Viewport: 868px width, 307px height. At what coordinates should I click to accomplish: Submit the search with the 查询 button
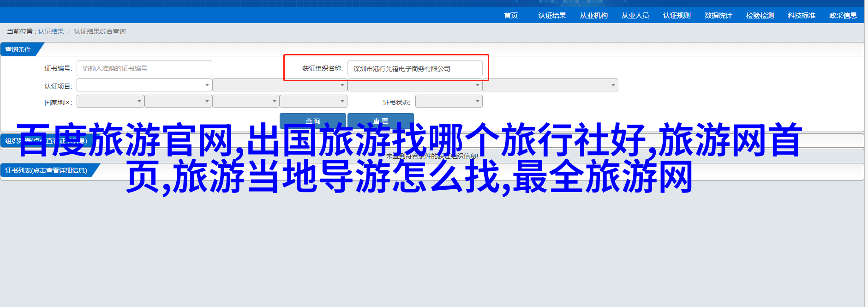[x=313, y=120]
